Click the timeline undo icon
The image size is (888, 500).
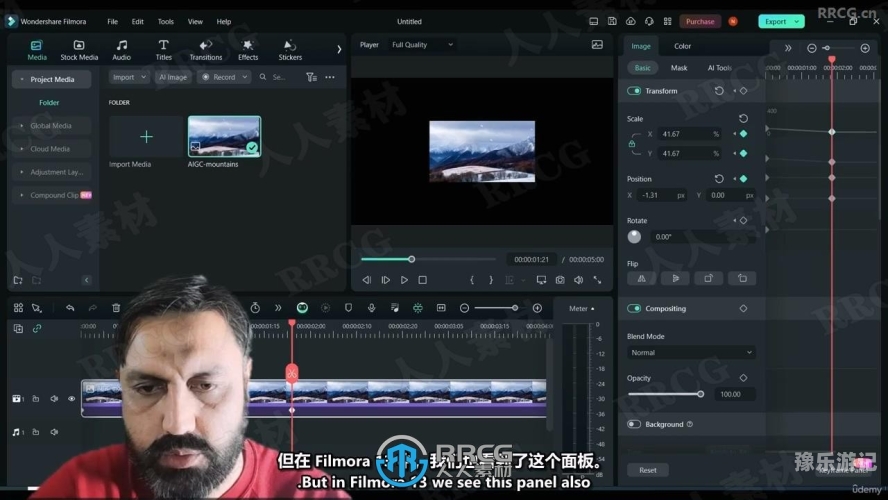tap(70, 307)
